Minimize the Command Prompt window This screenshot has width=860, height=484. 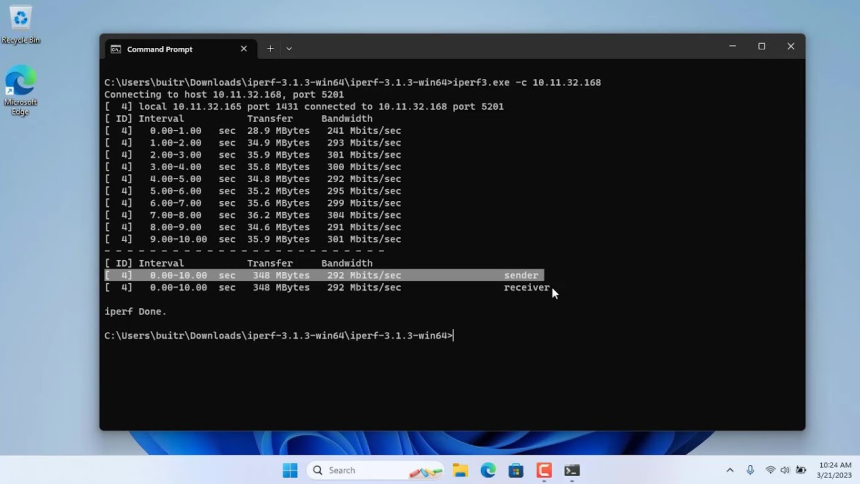point(732,47)
